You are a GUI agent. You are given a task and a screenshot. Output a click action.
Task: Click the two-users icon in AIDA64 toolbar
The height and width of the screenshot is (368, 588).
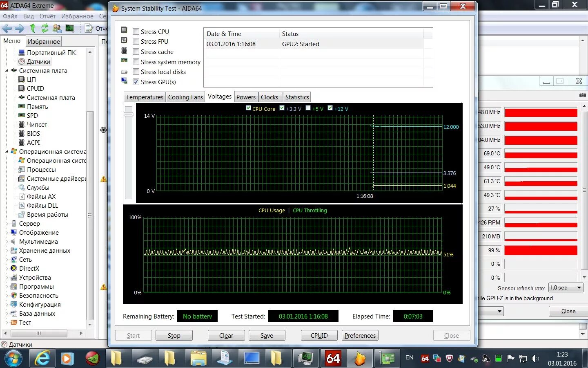pos(57,28)
